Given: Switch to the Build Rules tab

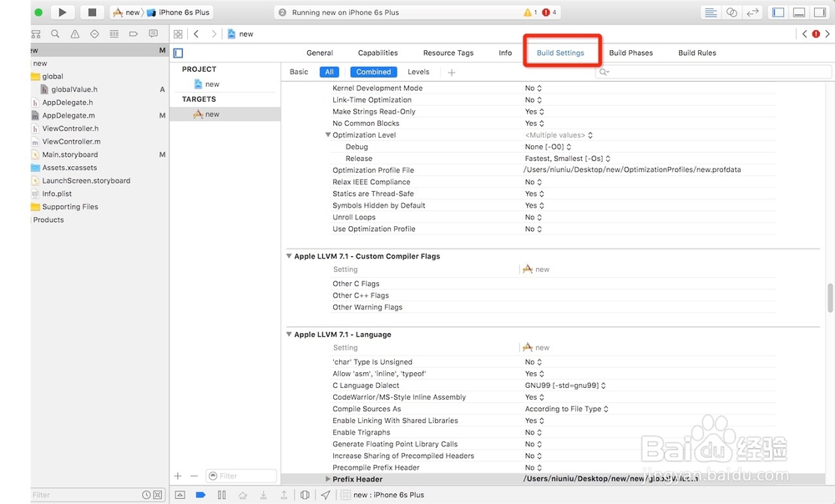Looking at the screenshot, I should coord(696,53).
